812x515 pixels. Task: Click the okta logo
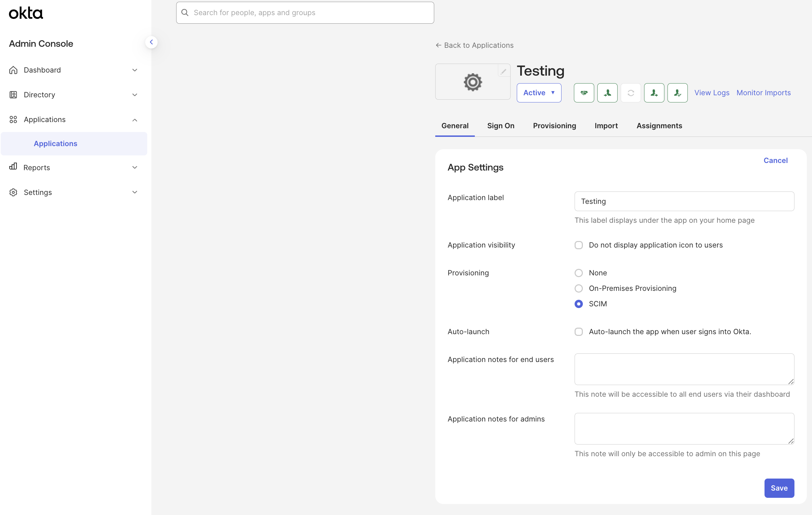click(26, 13)
